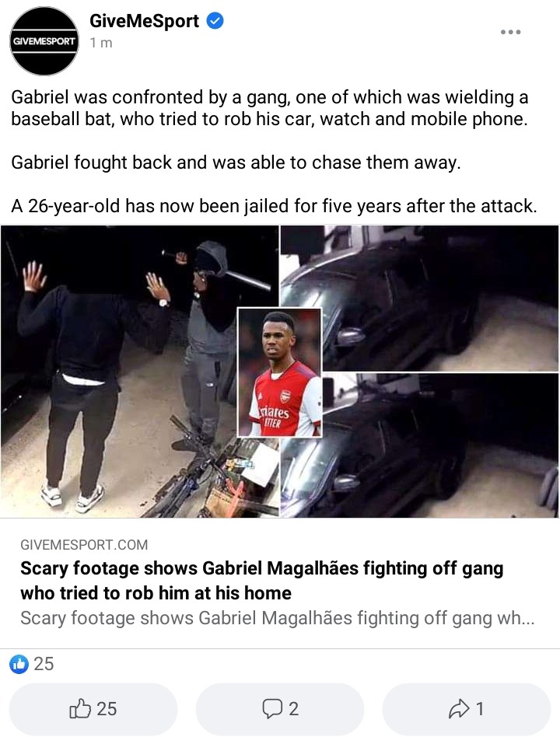Image resolution: width=560 pixels, height=737 pixels.
Task: Click the Gabriel fought back sentence
Action: pos(236,162)
